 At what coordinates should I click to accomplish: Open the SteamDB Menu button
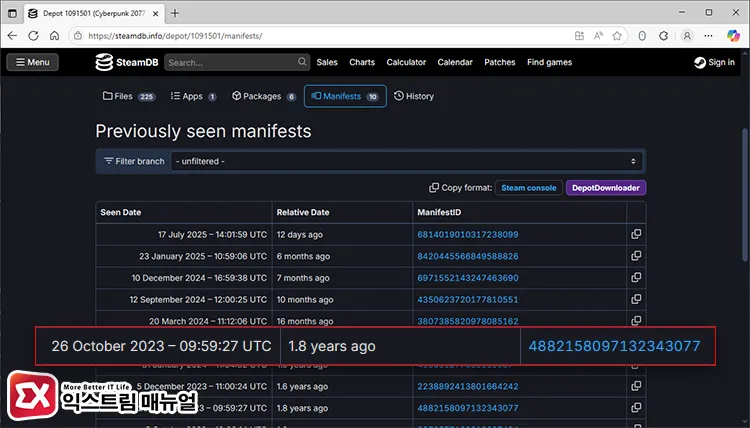33,62
